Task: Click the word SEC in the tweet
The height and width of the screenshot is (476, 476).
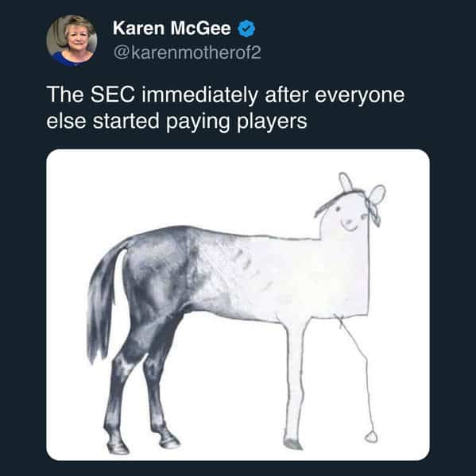Action: 112,95
